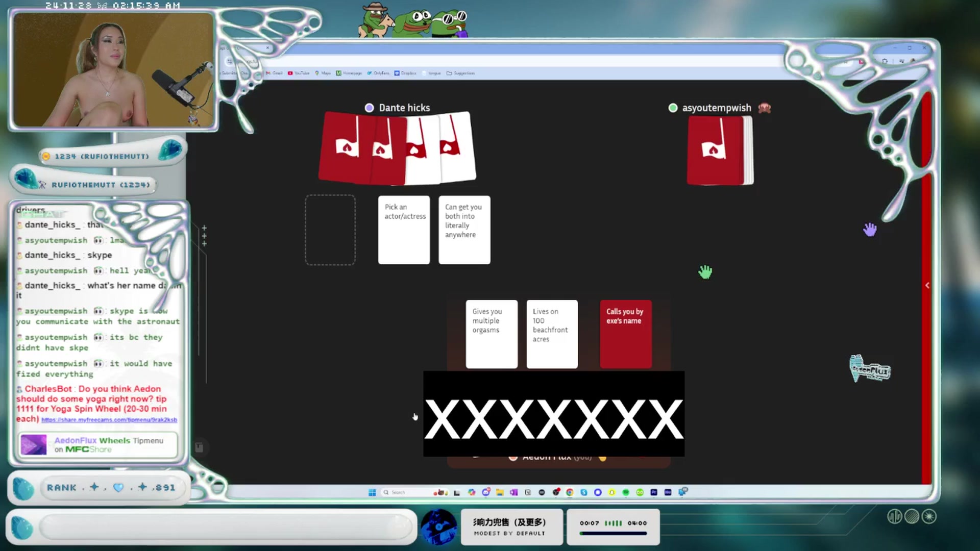
Task: Click the empty dashed card slot
Action: click(x=330, y=230)
